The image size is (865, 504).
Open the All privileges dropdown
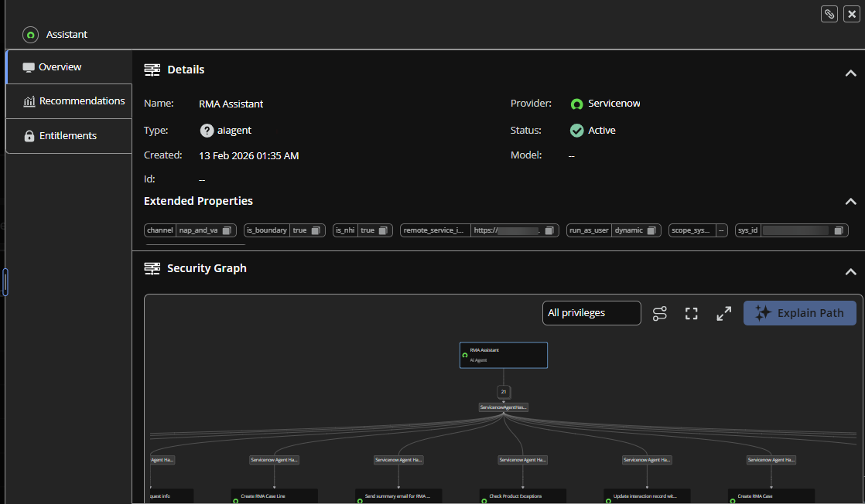tap(591, 313)
